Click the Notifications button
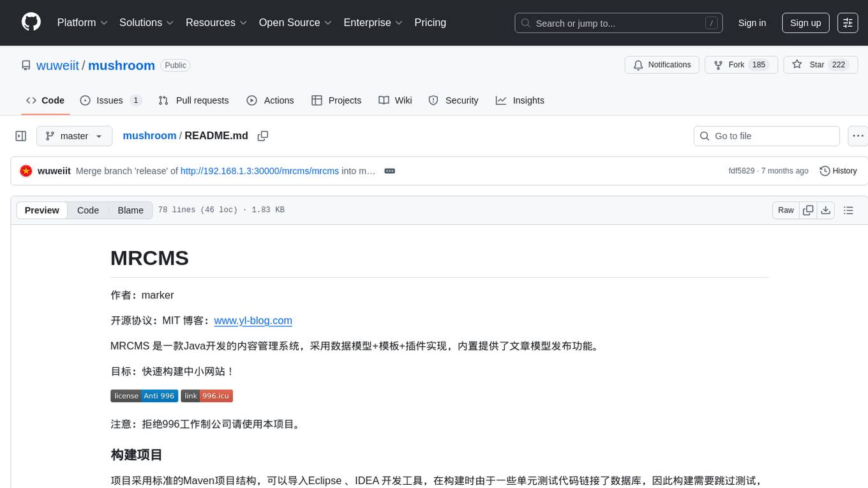 click(x=662, y=65)
